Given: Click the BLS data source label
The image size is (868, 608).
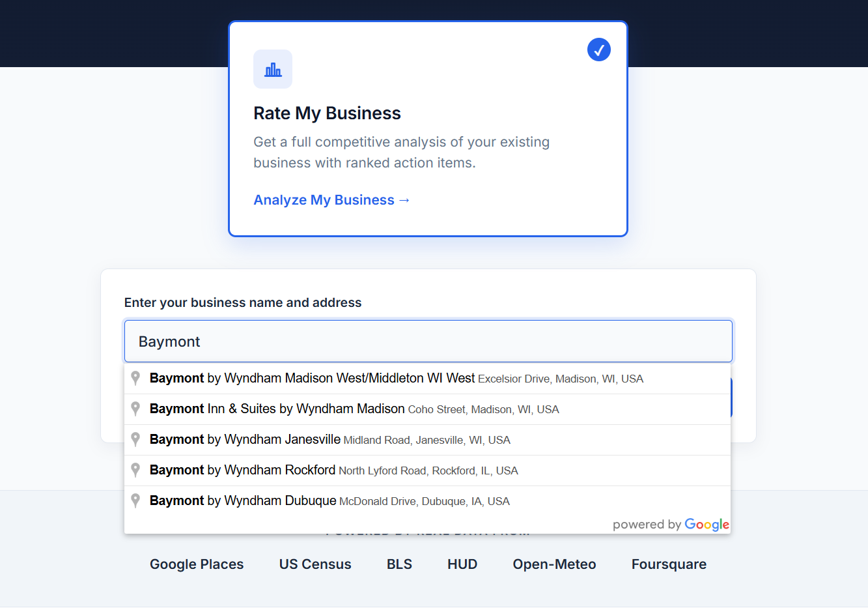Looking at the screenshot, I should coord(399,564).
